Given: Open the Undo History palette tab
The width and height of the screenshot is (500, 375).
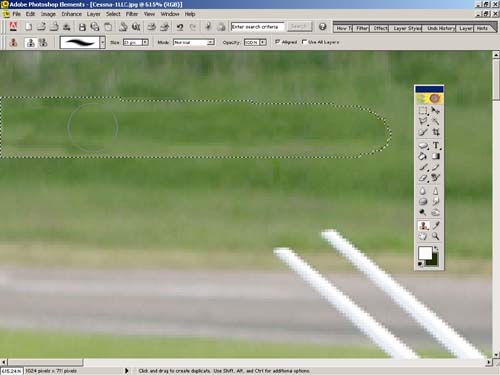Looking at the screenshot, I should [441, 28].
